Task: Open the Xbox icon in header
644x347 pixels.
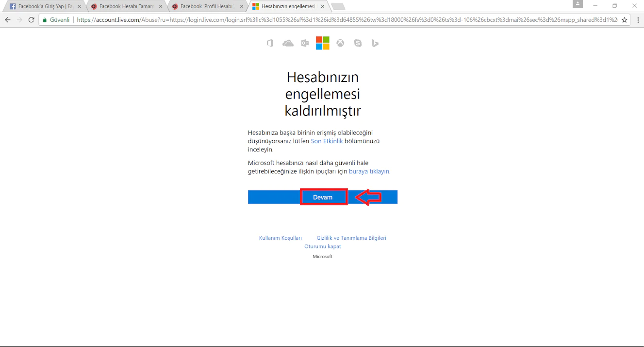Action: 341,43
